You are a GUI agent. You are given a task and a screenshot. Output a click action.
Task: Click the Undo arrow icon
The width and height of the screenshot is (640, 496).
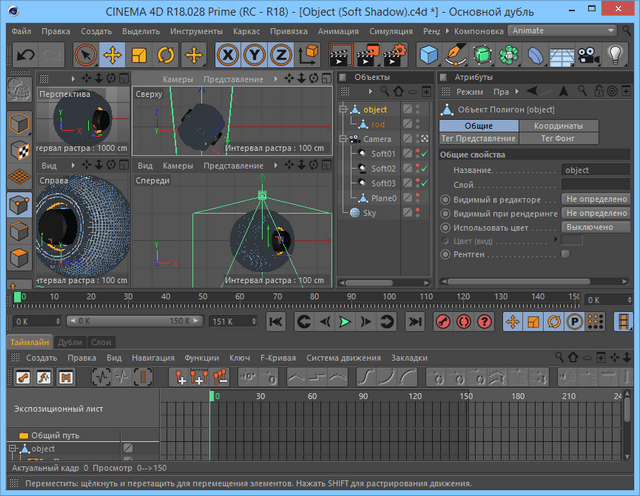coord(25,54)
